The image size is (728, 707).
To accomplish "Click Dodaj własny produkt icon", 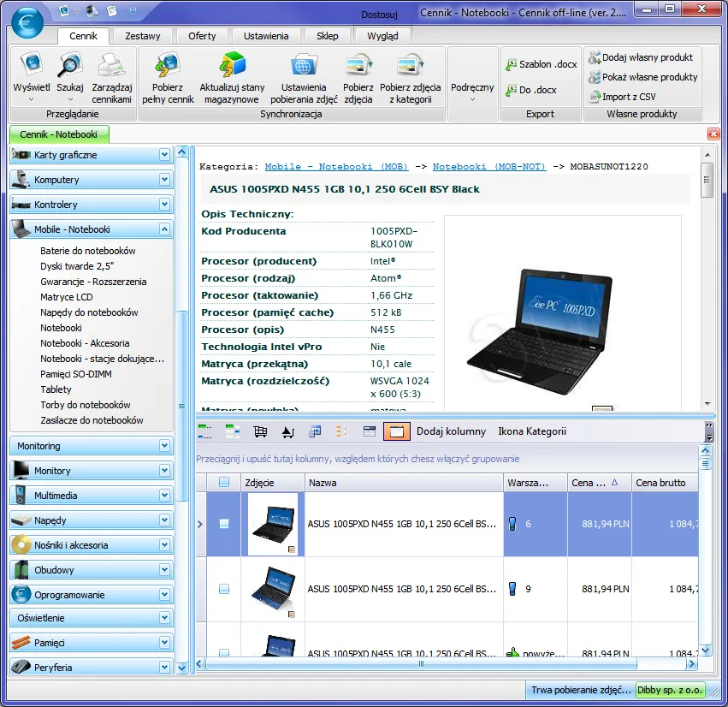I will [595, 57].
